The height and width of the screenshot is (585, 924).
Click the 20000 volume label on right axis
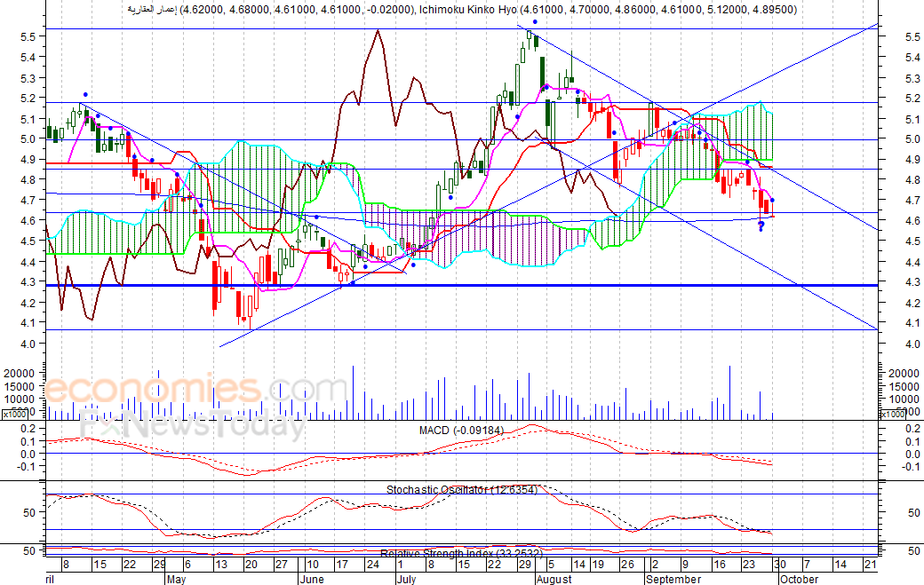[899, 374]
